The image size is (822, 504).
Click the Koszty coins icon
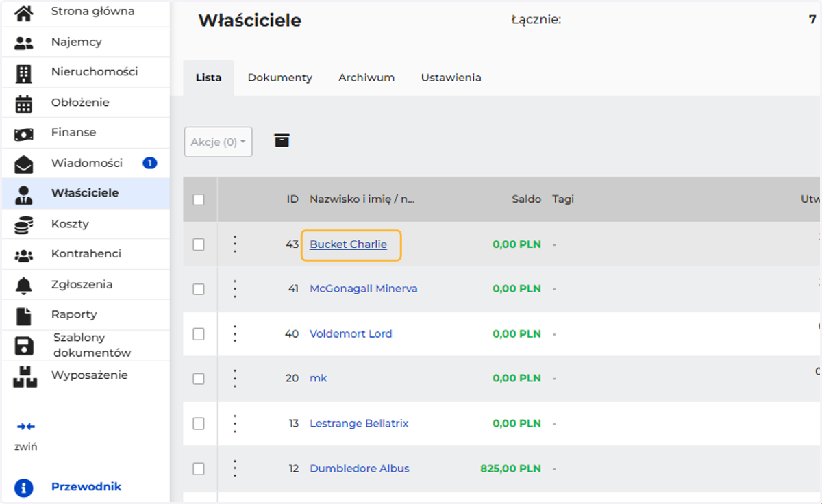[x=24, y=225]
